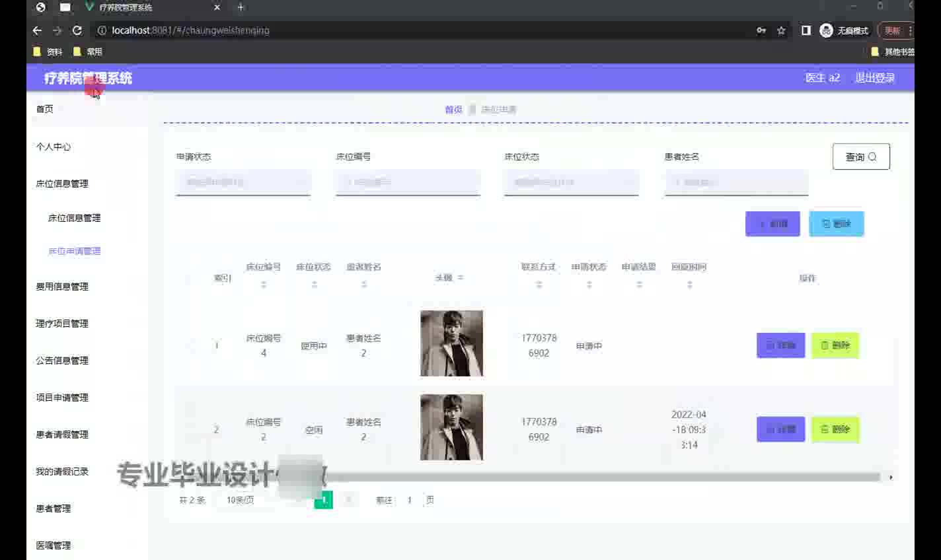Close the 疗养院管理系统 browser tab
This screenshot has width=941, height=560.
click(x=217, y=7)
